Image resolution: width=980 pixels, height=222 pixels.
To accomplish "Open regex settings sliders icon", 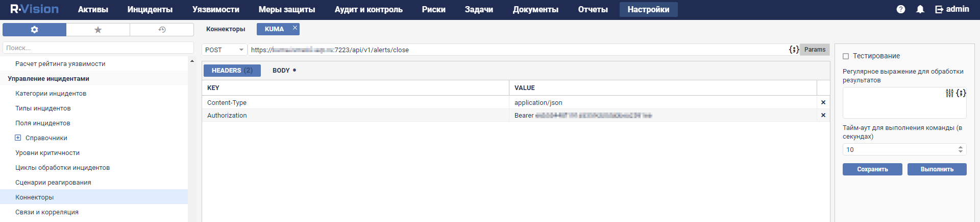I will [x=949, y=93].
